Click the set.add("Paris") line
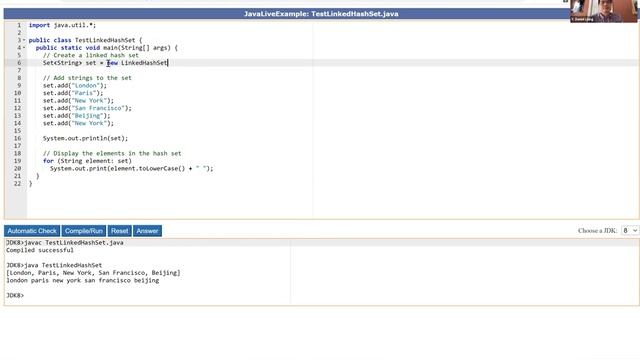This screenshot has width=640, height=360. pyautogui.click(x=73, y=93)
